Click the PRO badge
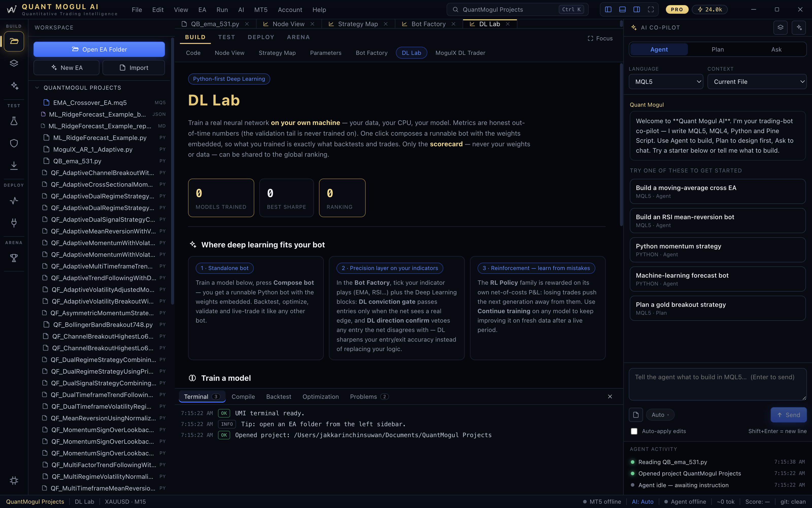 (677, 9)
